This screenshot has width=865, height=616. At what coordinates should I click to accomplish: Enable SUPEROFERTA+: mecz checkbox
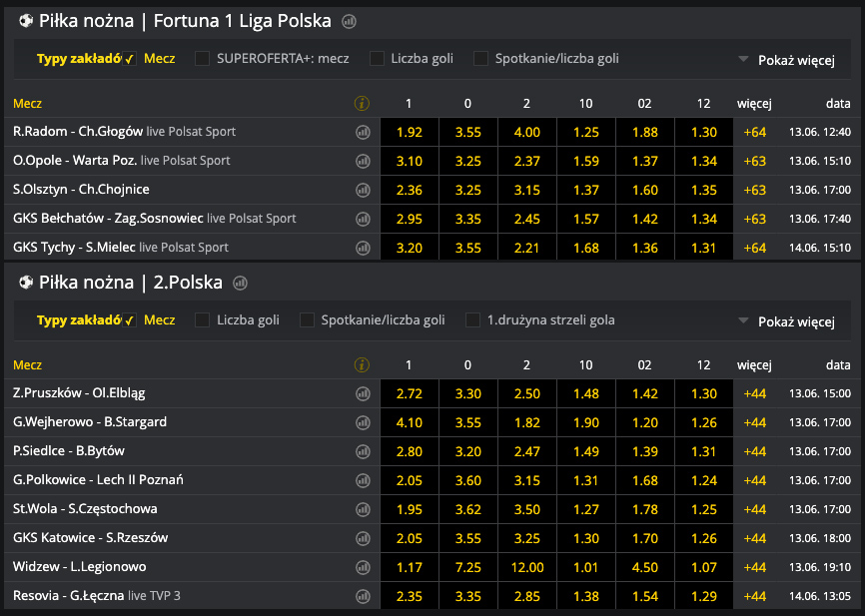click(x=203, y=59)
